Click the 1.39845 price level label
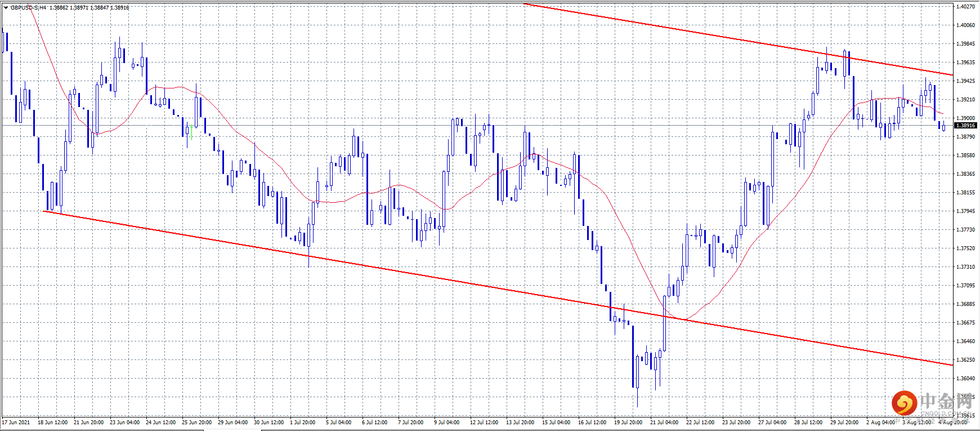This screenshot has width=980, height=431. pos(965,44)
